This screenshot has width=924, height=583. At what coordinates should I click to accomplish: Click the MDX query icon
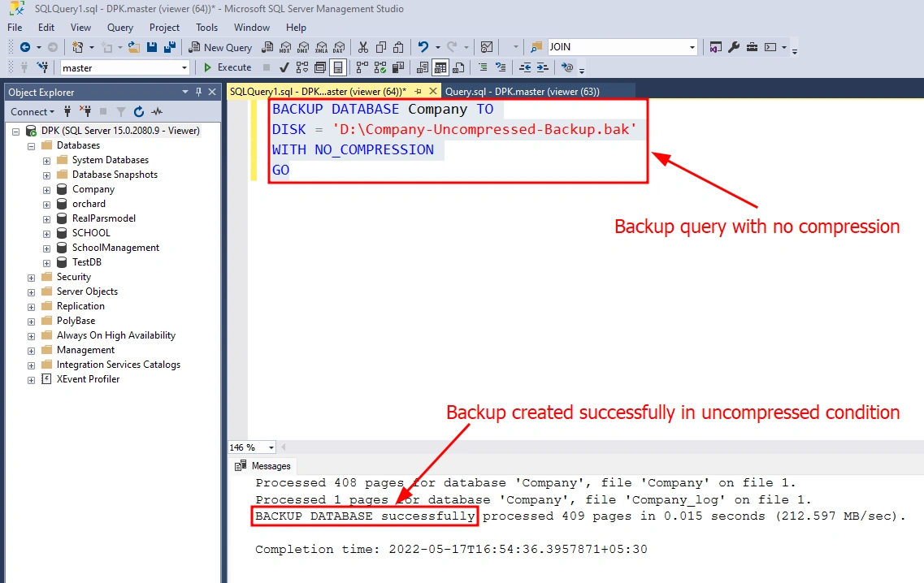pyautogui.click(x=285, y=47)
